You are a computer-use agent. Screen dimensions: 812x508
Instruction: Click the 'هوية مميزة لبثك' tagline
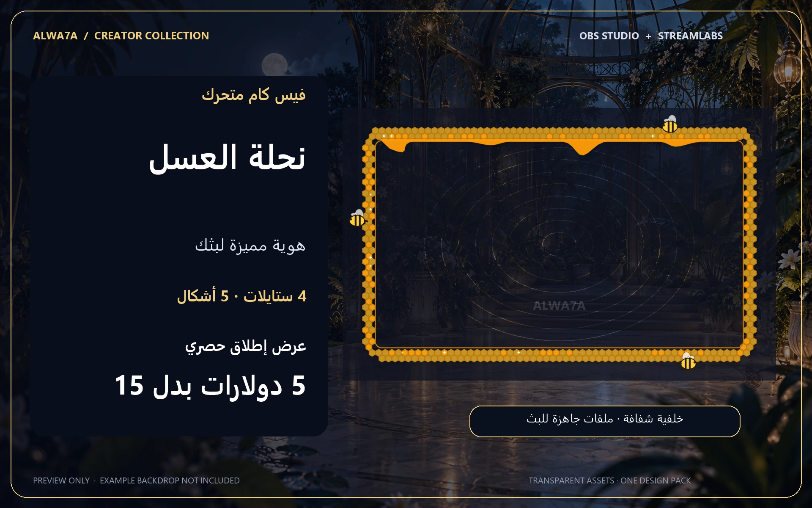point(250,246)
